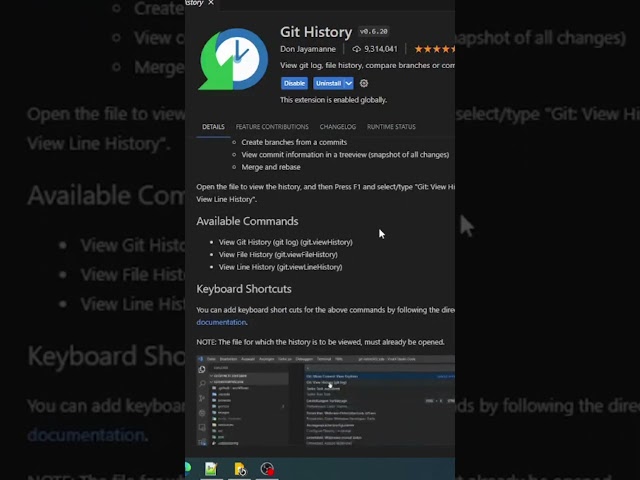Open the Changelog tab
Viewport: 640px width, 480px height.
point(338,127)
